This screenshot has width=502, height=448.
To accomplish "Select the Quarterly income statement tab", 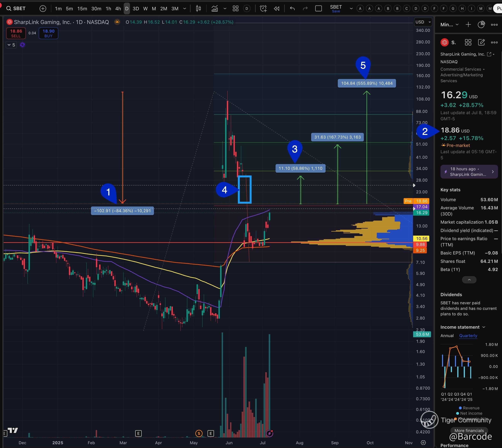I will (468, 336).
